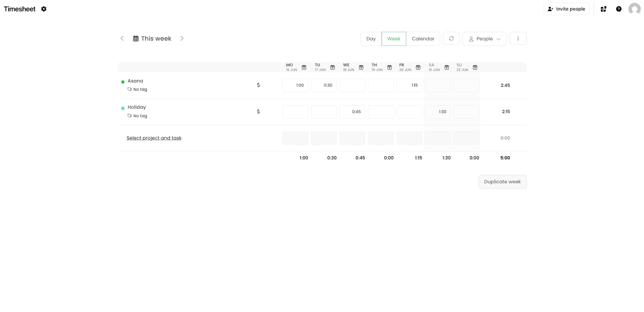Click the help question mark icon

pyautogui.click(x=619, y=9)
